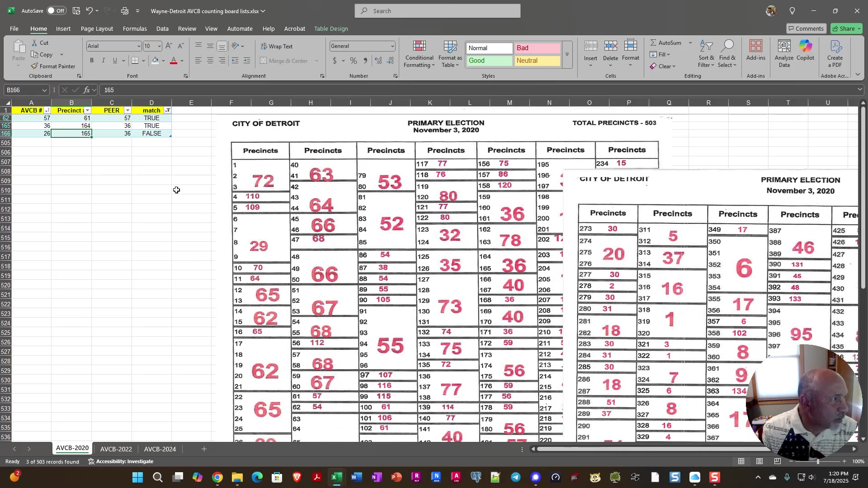Toggle italic formatting
868x488 pixels.
coord(103,60)
